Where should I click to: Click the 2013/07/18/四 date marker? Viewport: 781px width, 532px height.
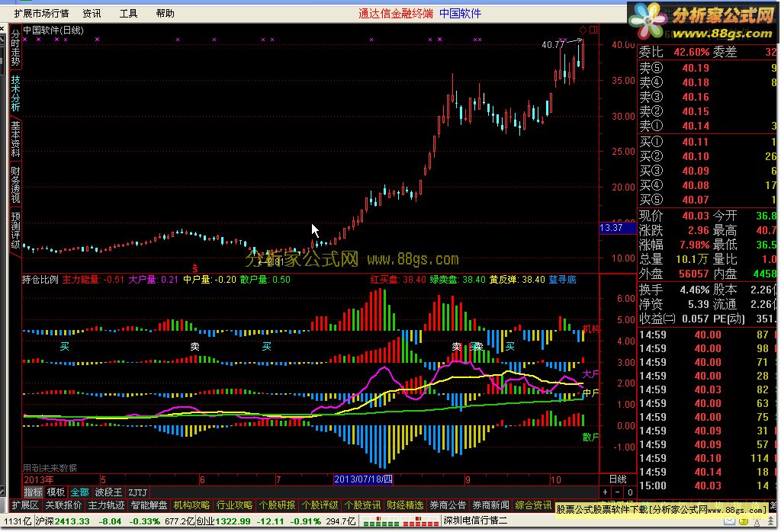[363, 479]
